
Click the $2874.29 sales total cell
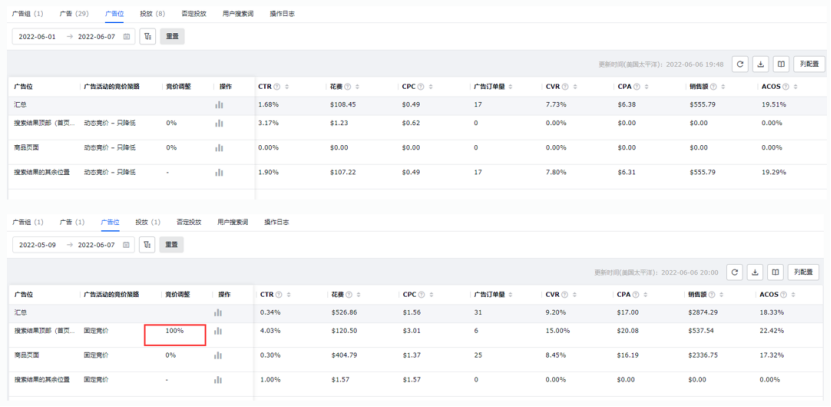[704, 313]
